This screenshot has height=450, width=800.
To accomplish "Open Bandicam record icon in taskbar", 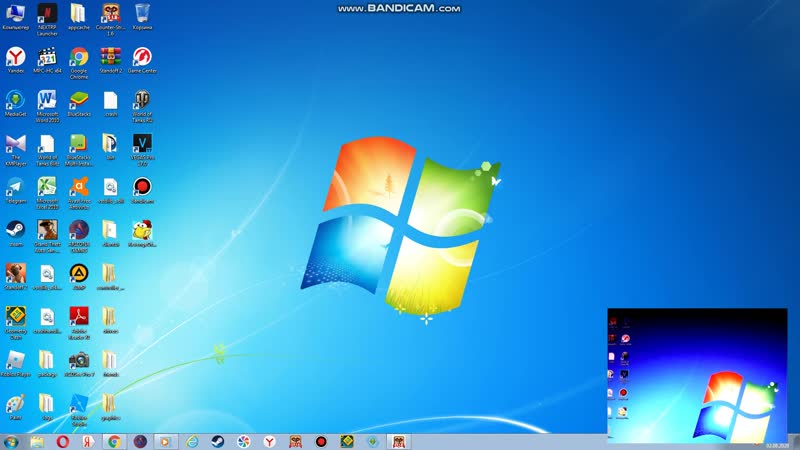I will pos(321,442).
